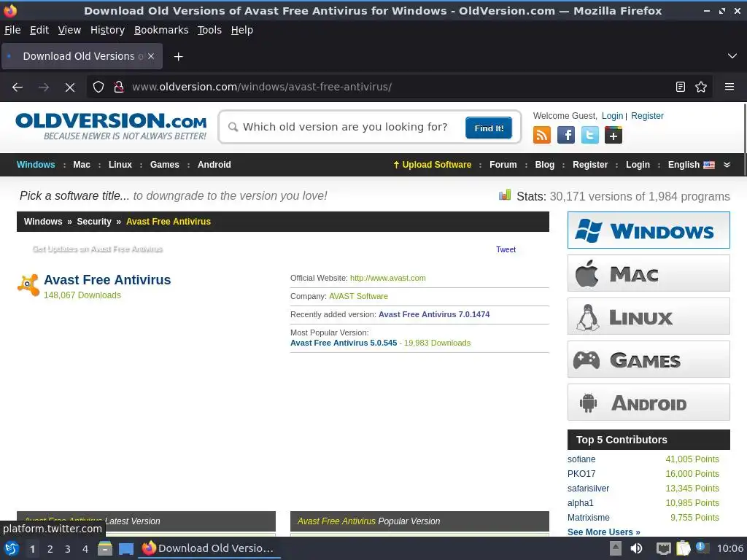Select the Windows platform banner

649,230
